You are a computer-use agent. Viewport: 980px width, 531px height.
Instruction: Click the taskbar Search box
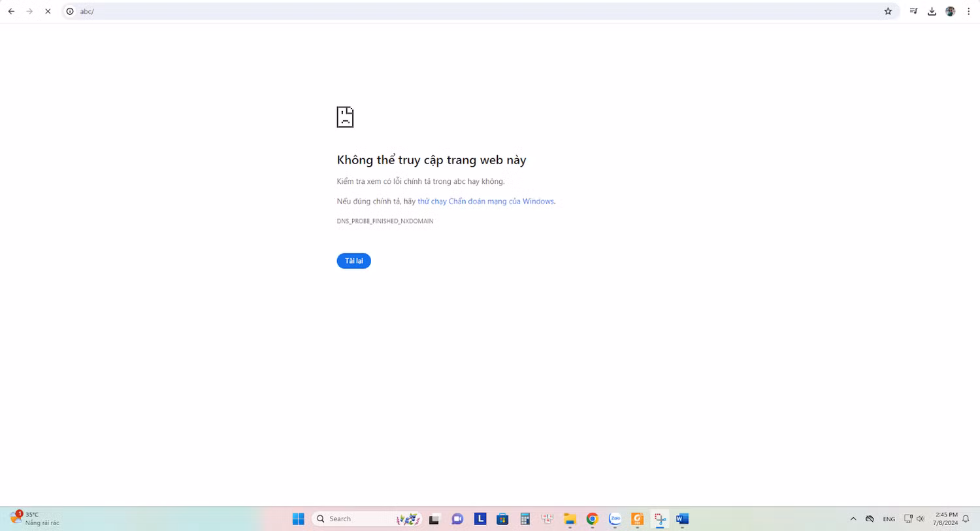tap(366, 519)
